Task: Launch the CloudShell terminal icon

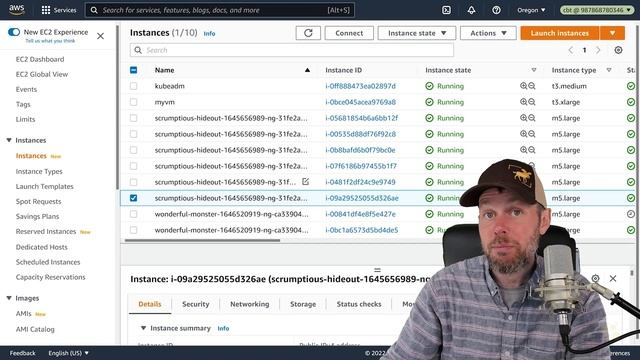Action: coord(446,10)
